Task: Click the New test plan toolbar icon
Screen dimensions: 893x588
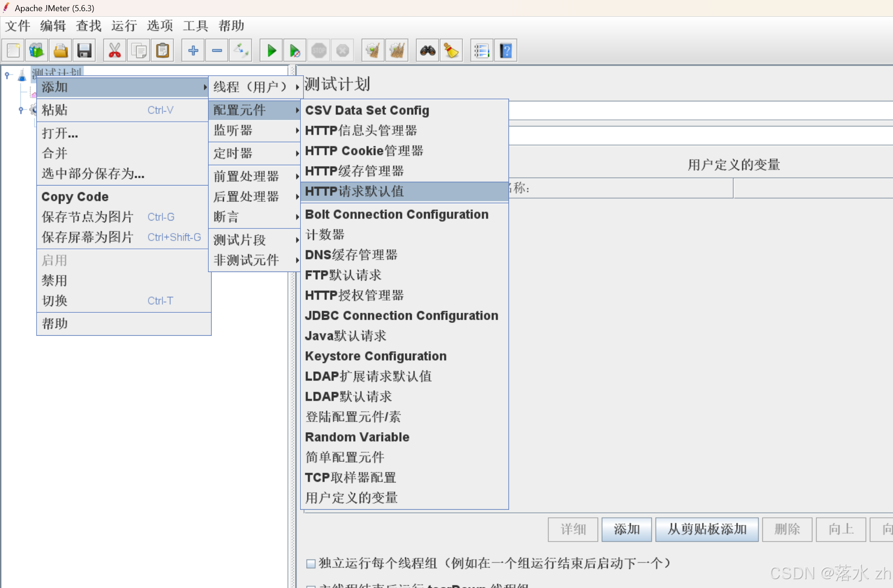Action: (13, 50)
